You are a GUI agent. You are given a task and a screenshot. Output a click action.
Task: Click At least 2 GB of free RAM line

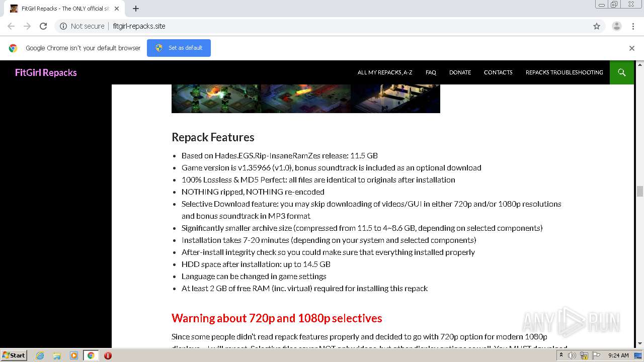coord(305,288)
